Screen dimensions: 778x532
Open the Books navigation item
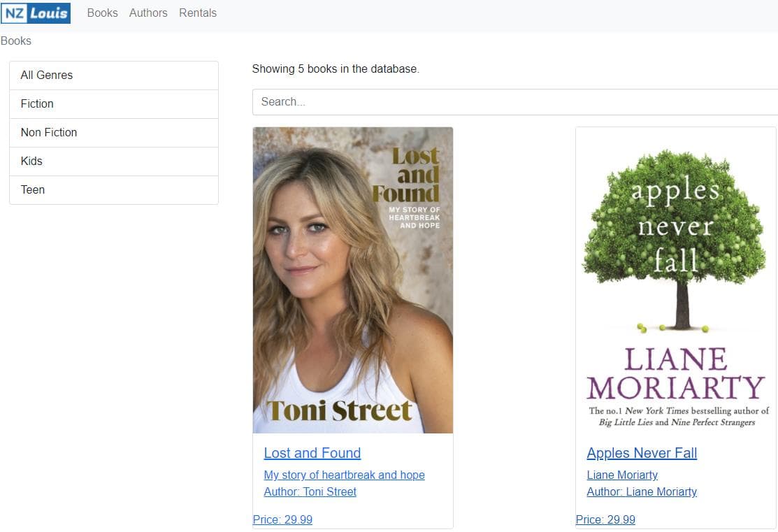coord(102,13)
